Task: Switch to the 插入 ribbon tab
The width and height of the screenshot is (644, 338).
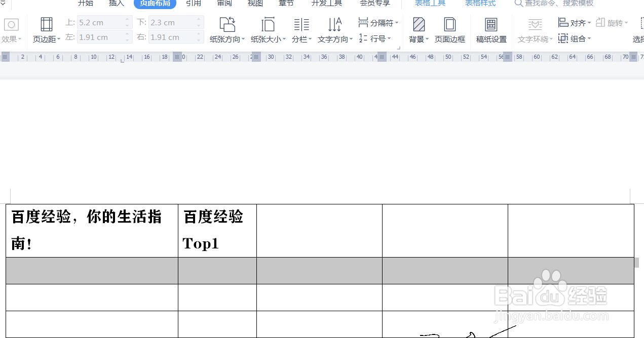Action: pos(116,3)
